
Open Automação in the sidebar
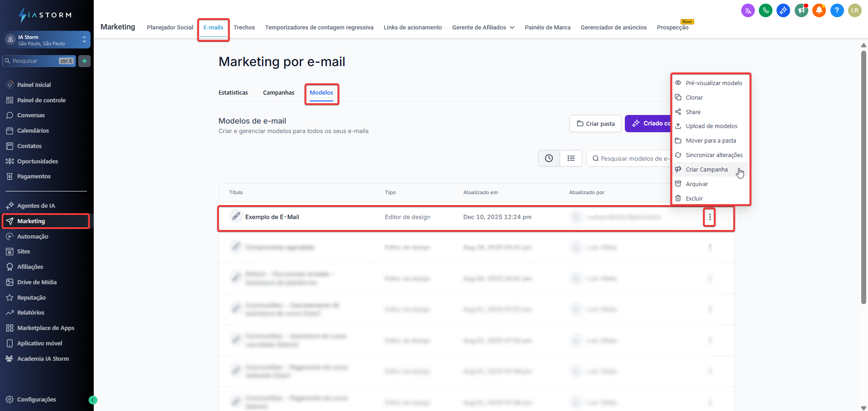(x=33, y=237)
